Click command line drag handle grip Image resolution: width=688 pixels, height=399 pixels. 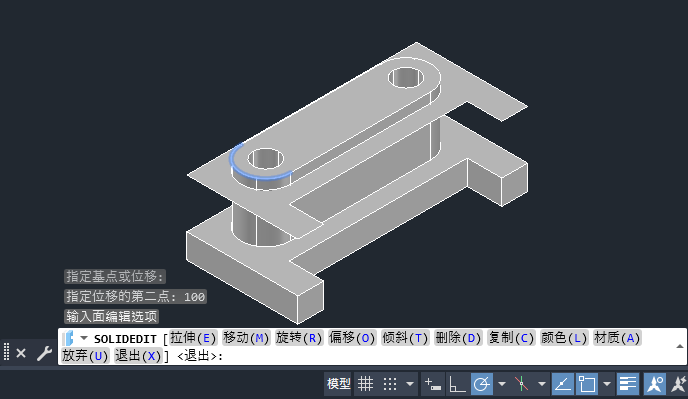(x=6, y=352)
